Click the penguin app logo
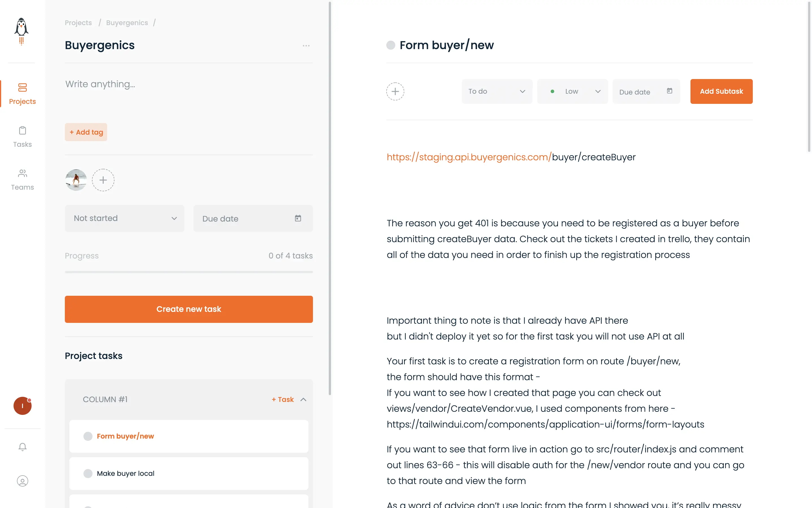Viewport: 812px width, 508px height. coord(21,31)
